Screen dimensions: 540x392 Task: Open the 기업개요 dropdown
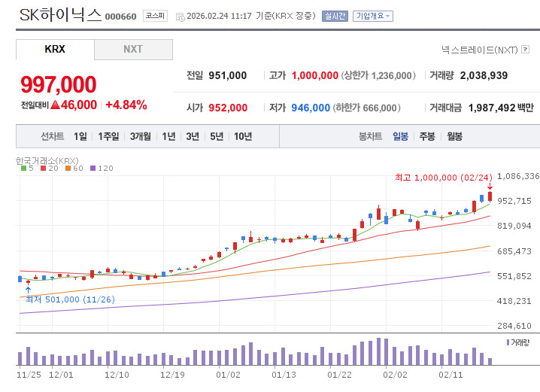click(372, 16)
